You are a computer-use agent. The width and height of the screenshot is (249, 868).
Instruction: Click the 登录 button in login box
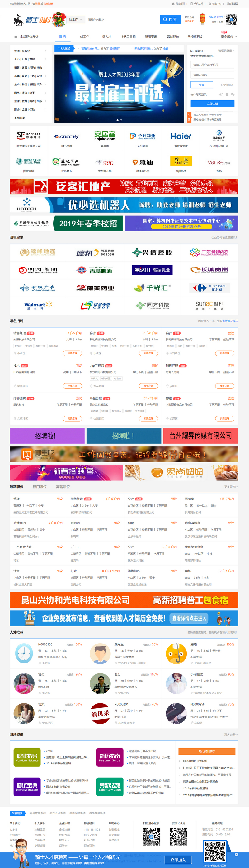tap(202, 85)
